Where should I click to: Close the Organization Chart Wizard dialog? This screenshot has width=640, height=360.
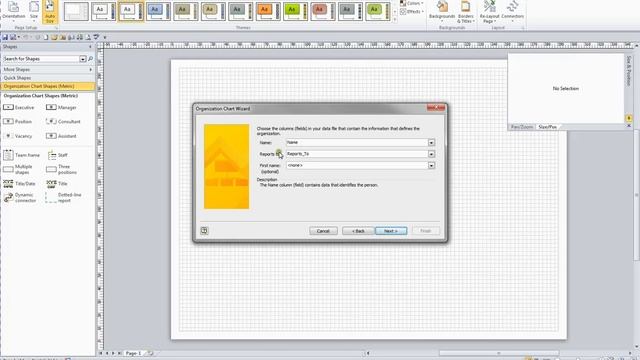click(436, 108)
